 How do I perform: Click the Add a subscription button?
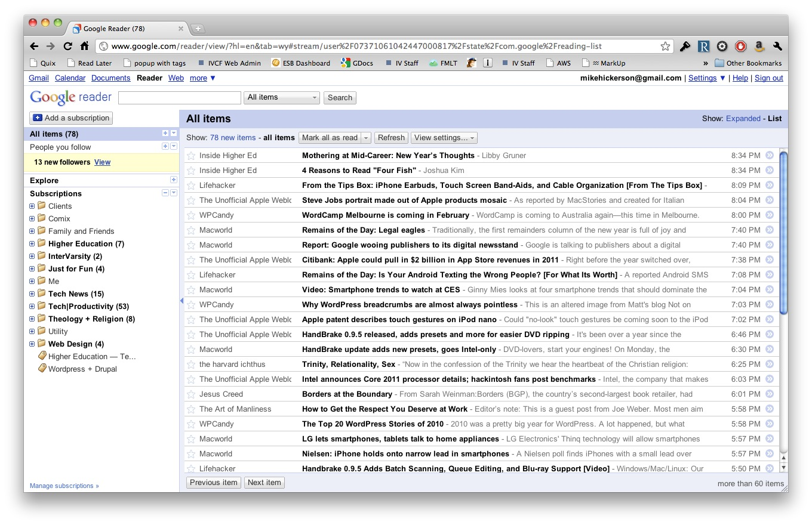pyautogui.click(x=71, y=118)
